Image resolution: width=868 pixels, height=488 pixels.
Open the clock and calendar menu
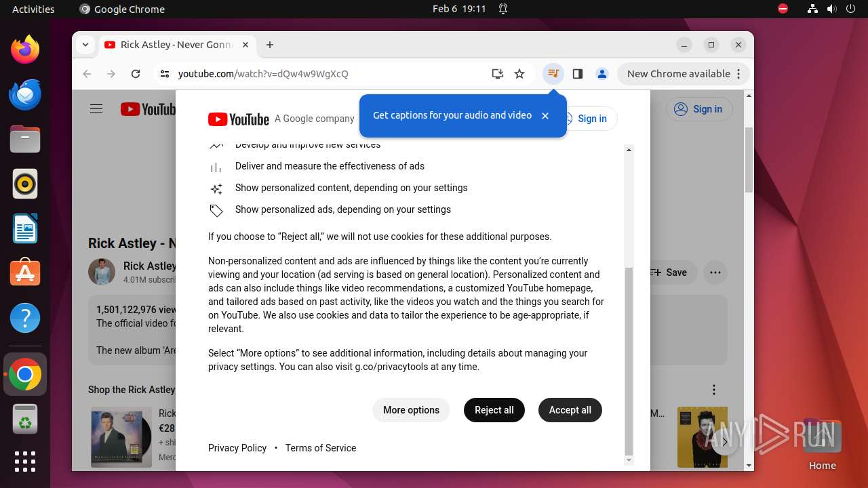click(x=459, y=9)
